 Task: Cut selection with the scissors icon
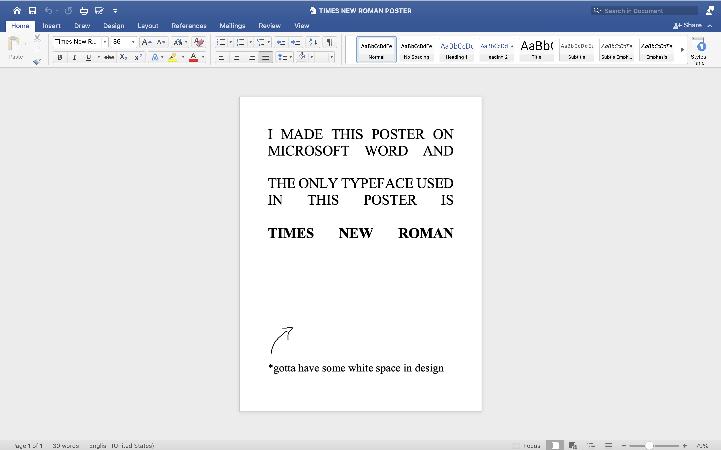point(37,38)
